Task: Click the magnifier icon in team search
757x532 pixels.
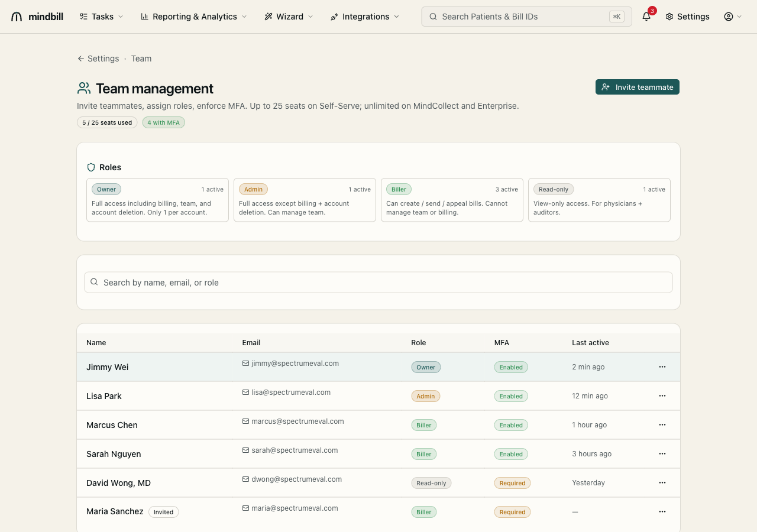Action: pyautogui.click(x=94, y=282)
